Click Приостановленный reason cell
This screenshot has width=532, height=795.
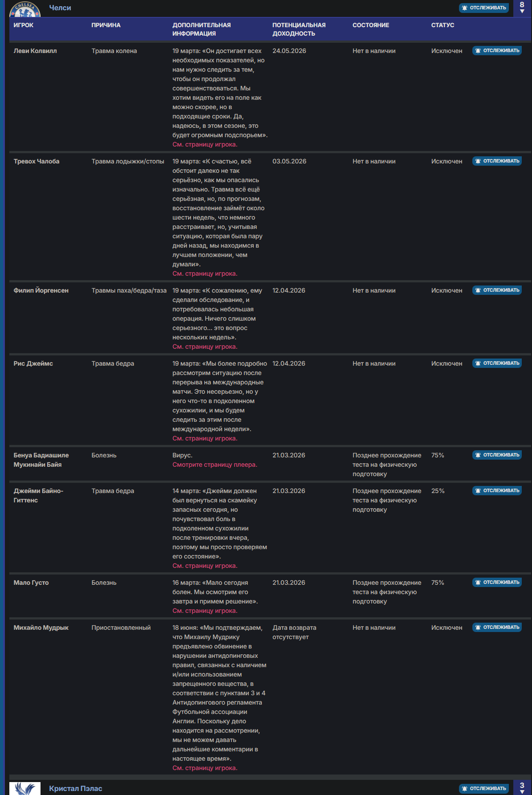[121, 628]
